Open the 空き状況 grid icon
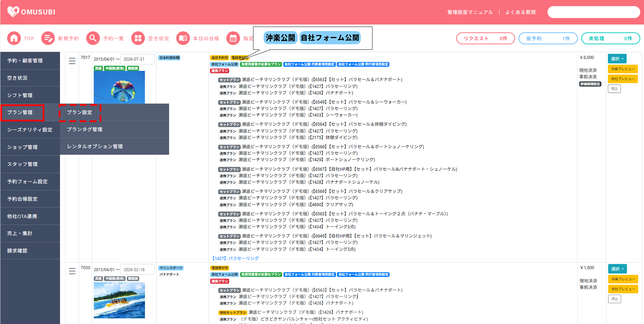 pos(138,38)
